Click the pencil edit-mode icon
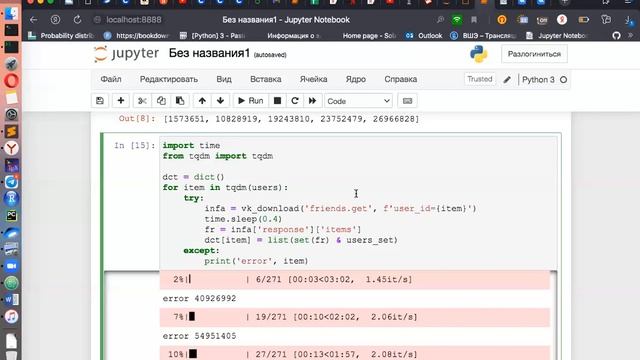This screenshot has width=640, height=360. click(x=507, y=80)
